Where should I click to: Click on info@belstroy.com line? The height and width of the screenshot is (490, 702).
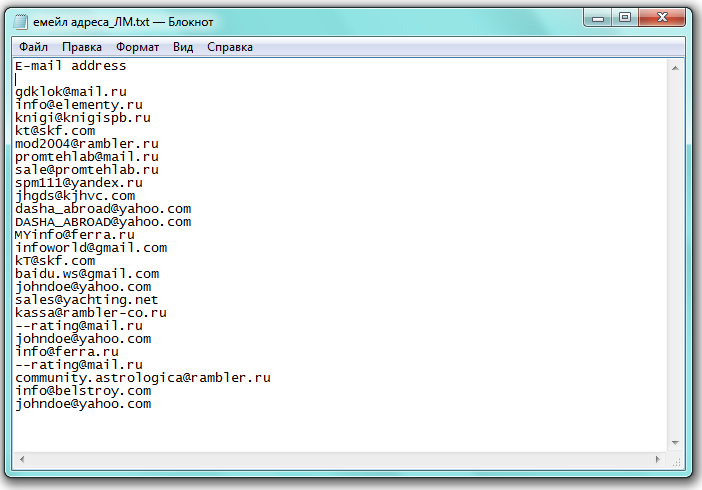coord(83,391)
